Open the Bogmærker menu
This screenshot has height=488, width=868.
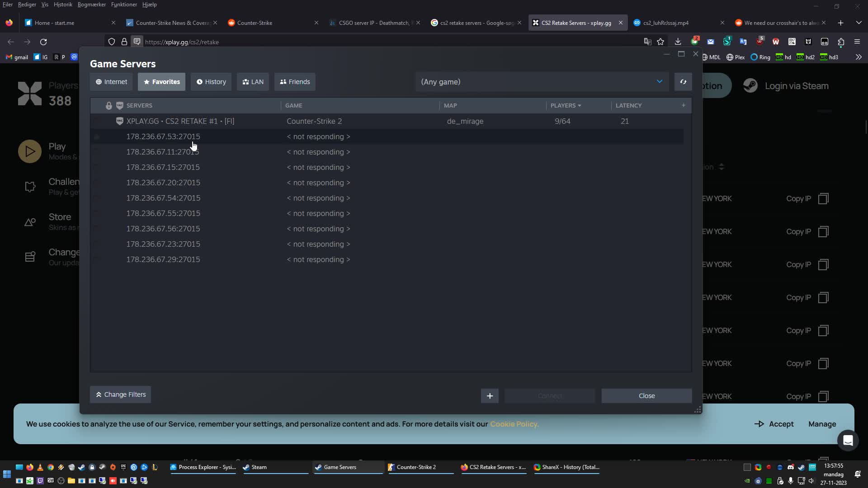coord(92,5)
